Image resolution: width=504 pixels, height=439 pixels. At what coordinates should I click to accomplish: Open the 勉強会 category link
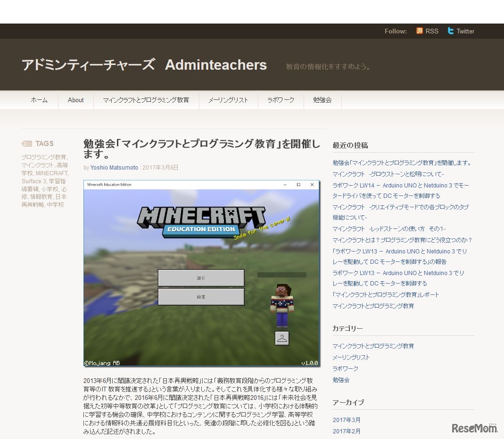(x=340, y=380)
